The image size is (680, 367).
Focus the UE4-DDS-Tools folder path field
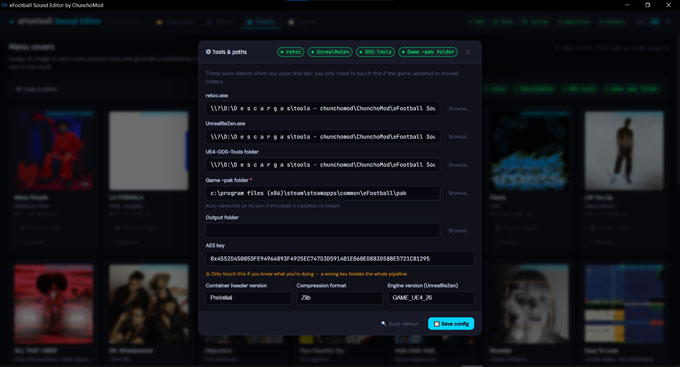tap(323, 165)
